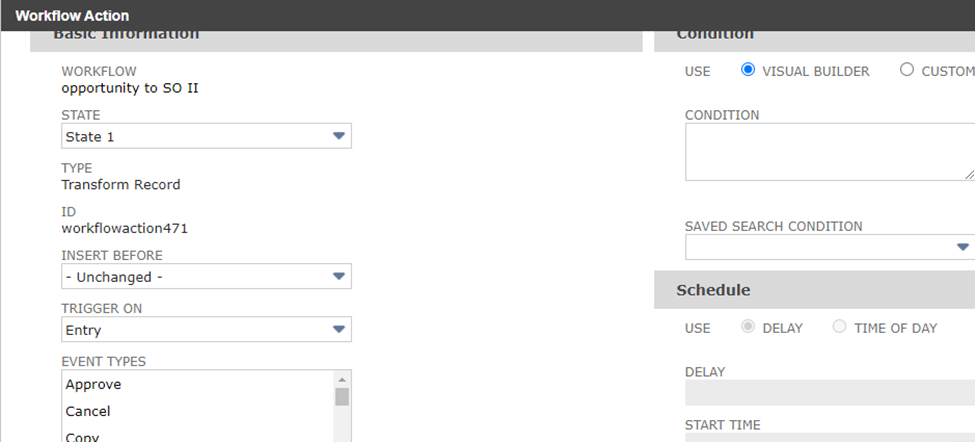The height and width of the screenshot is (442, 975).
Task: Click inside the Condition text area
Action: click(x=828, y=152)
